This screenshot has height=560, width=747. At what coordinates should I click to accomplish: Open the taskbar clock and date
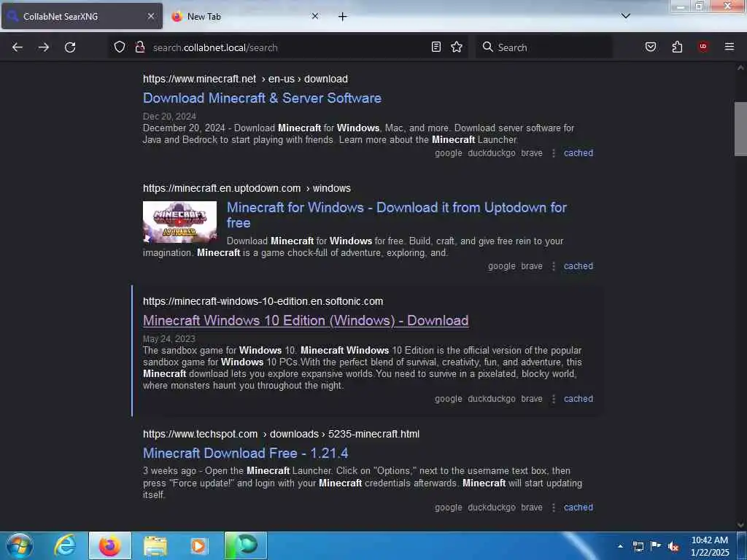[x=710, y=546]
